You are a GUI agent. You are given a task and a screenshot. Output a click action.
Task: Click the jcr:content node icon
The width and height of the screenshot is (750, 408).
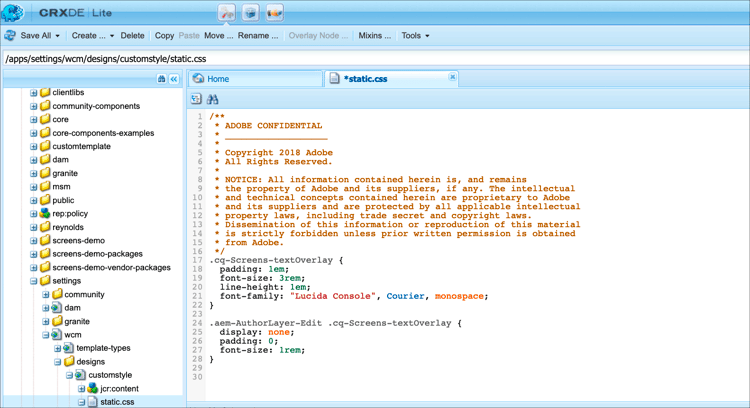click(93, 388)
